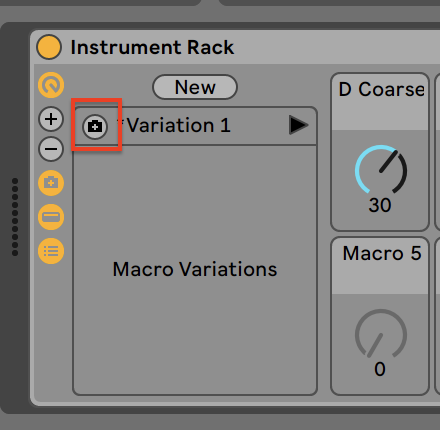440x430 pixels.
Task: Select the D Coarse macro label
Action: pyautogui.click(x=381, y=89)
